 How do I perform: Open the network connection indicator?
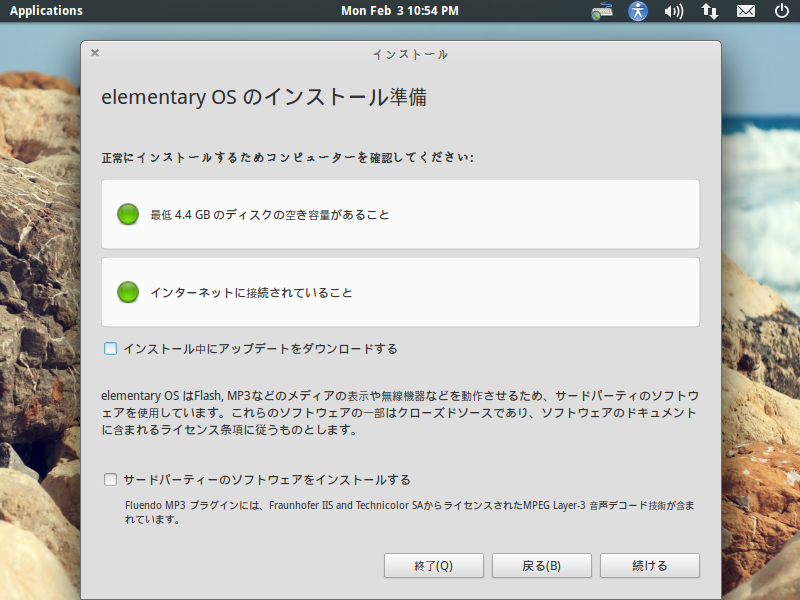(x=710, y=11)
